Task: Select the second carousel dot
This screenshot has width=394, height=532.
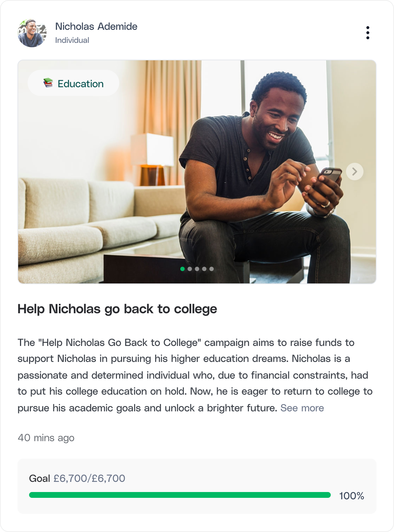Action: pyautogui.click(x=190, y=269)
